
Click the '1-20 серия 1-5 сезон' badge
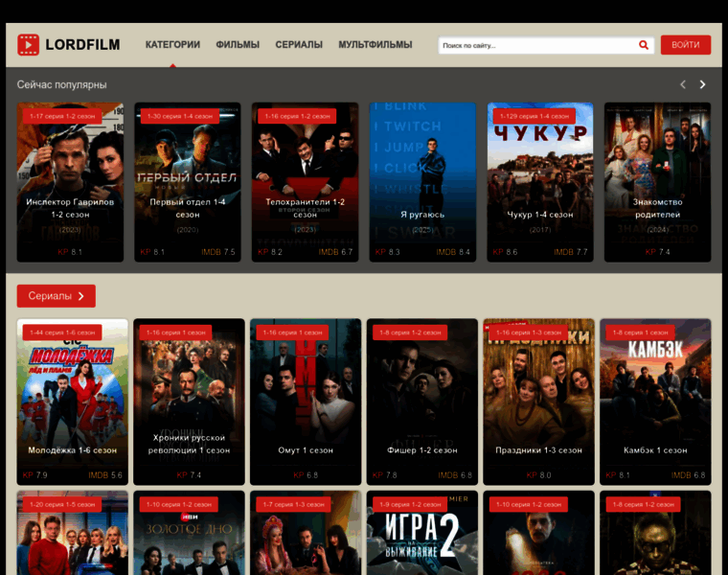(62, 504)
